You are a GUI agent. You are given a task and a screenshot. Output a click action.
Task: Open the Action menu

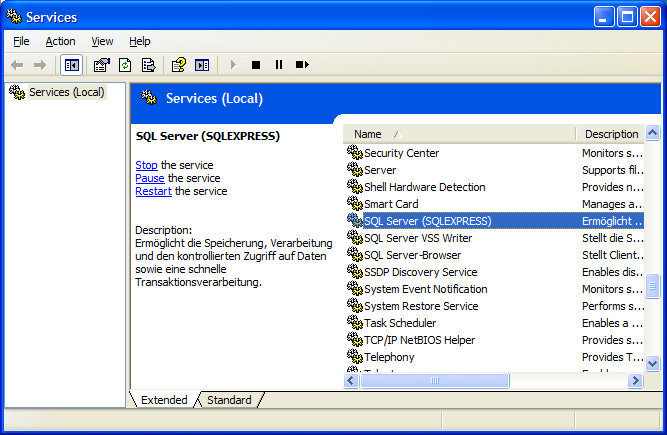point(60,41)
